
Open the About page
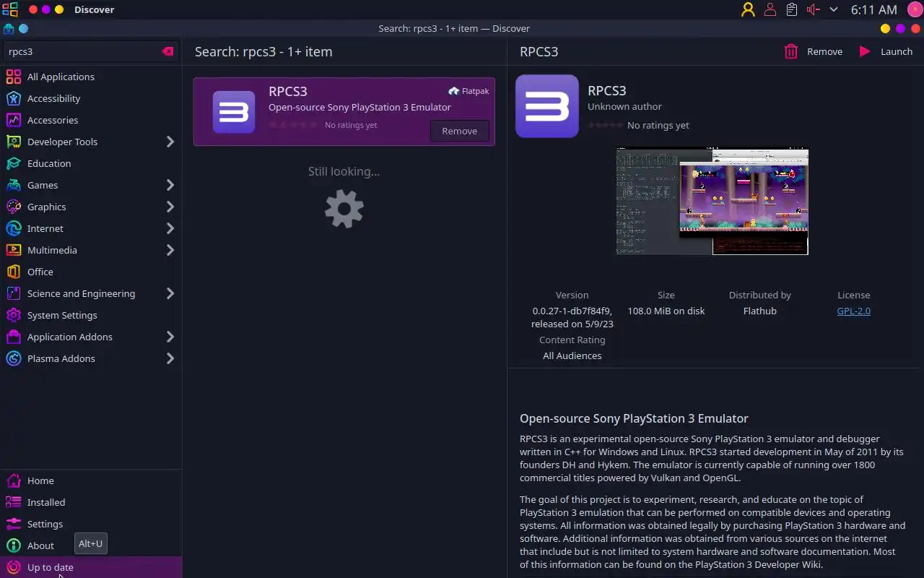[x=91, y=545]
